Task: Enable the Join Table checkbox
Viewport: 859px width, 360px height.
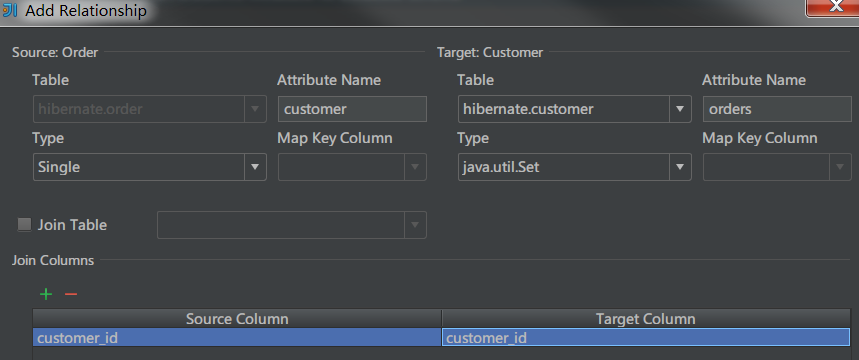Action: click(x=25, y=225)
